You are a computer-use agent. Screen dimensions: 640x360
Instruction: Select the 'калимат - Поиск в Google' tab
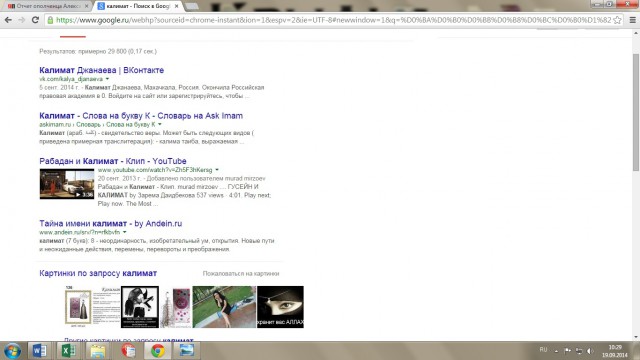(x=137, y=6)
